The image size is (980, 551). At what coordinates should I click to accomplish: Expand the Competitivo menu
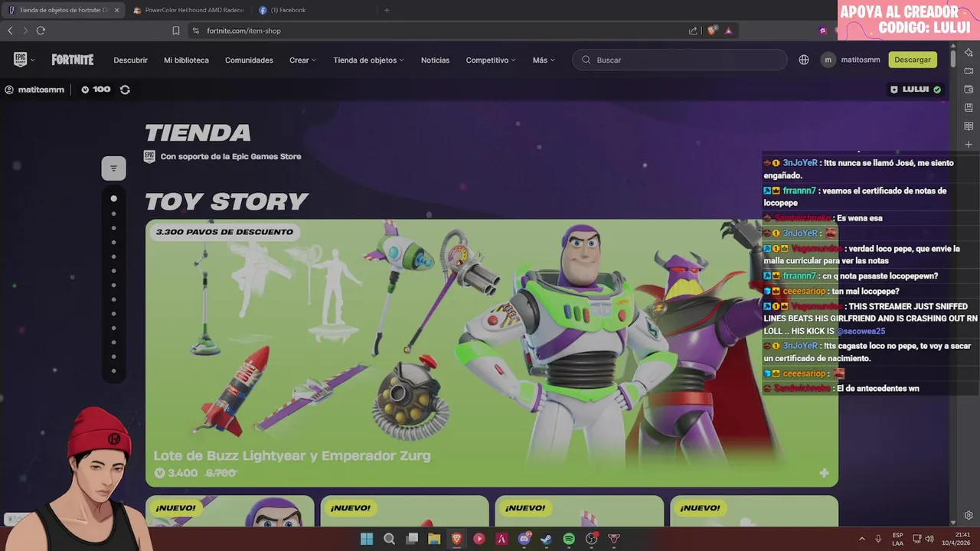coord(491,60)
